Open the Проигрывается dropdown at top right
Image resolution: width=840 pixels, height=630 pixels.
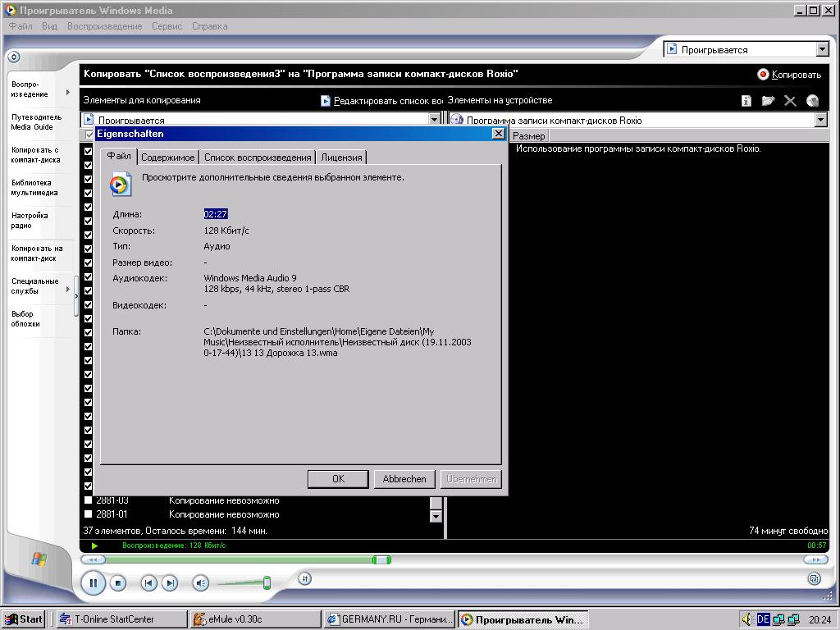point(823,49)
